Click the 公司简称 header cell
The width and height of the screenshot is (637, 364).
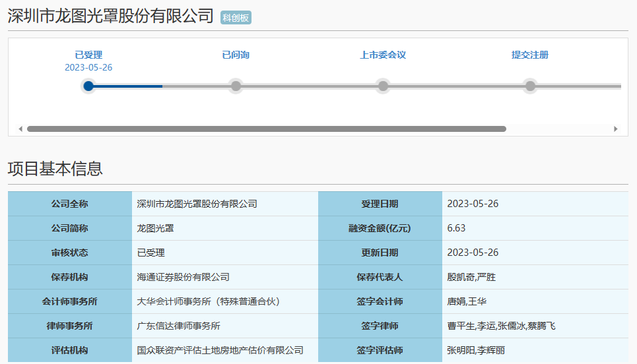click(x=70, y=228)
